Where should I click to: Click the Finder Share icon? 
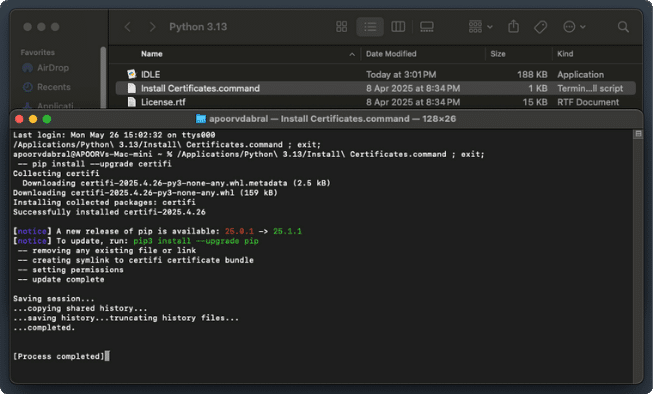pyautogui.click(x=513, y=27)
